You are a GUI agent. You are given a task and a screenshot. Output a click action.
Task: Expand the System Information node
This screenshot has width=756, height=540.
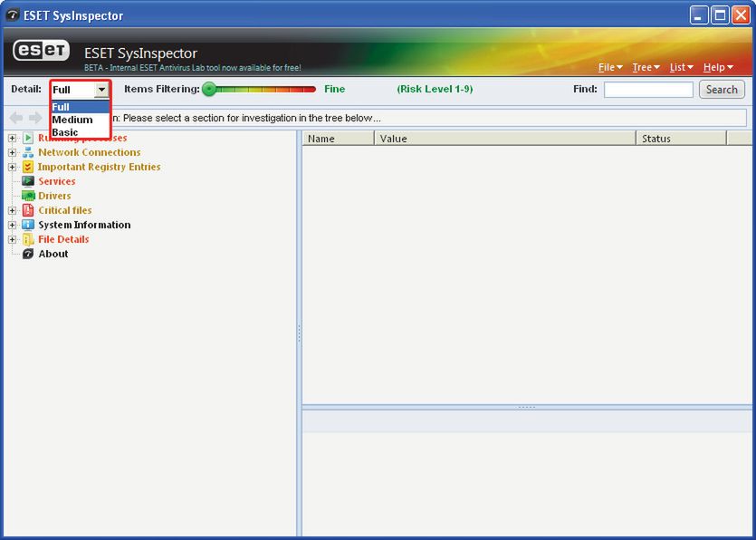tap(12, 225)
